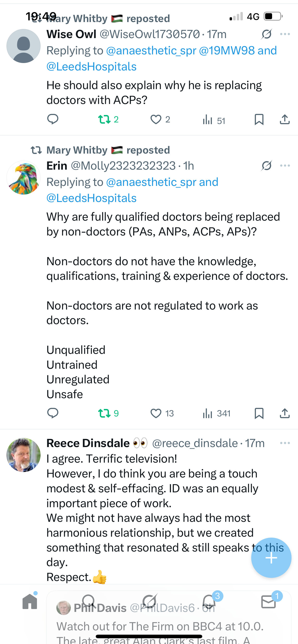
Task: Open Notifications tab with 3 alerts
Action: (209, 602)
